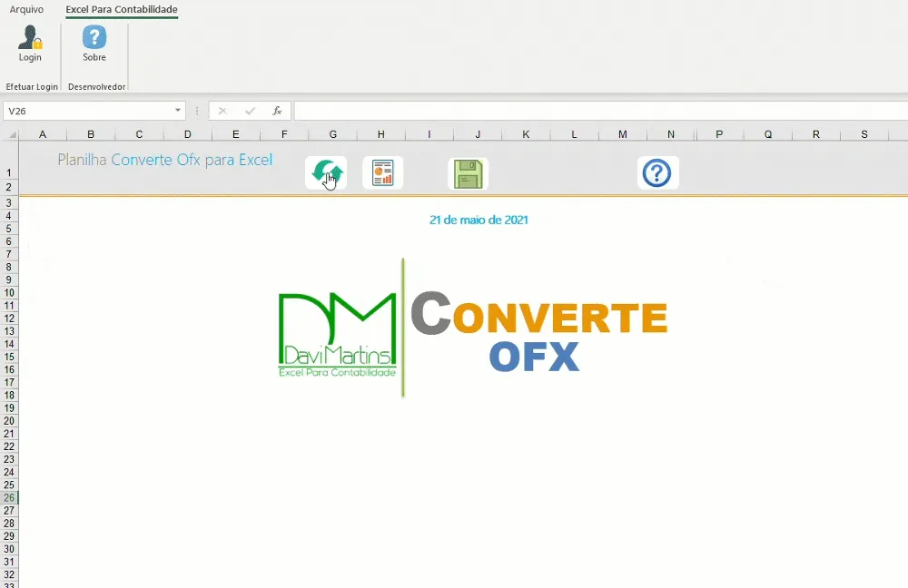908x588 pixels.
Task: Select column K header
Action: tap(526, 134)
